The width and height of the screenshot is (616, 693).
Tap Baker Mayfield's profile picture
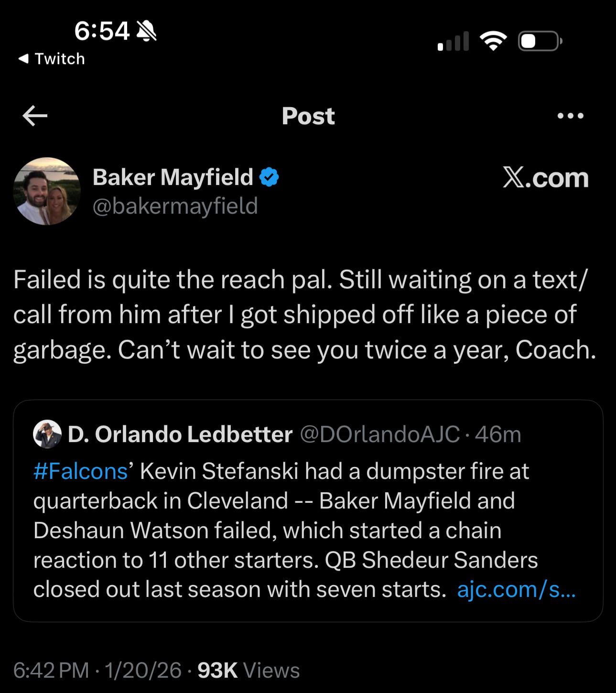(47, 191)
